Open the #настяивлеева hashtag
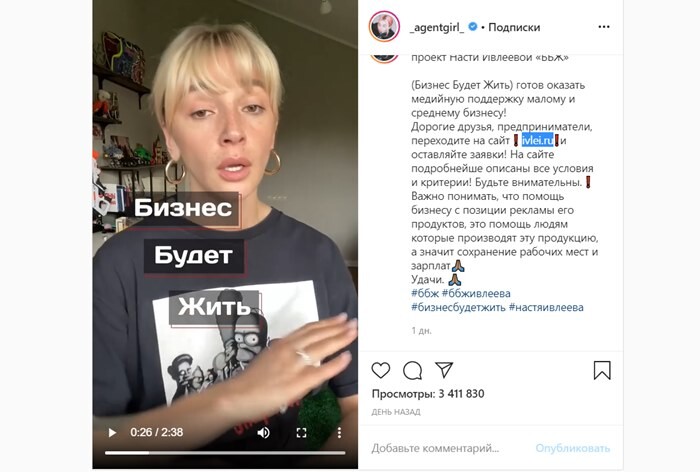700x472 pixels. 546,307
